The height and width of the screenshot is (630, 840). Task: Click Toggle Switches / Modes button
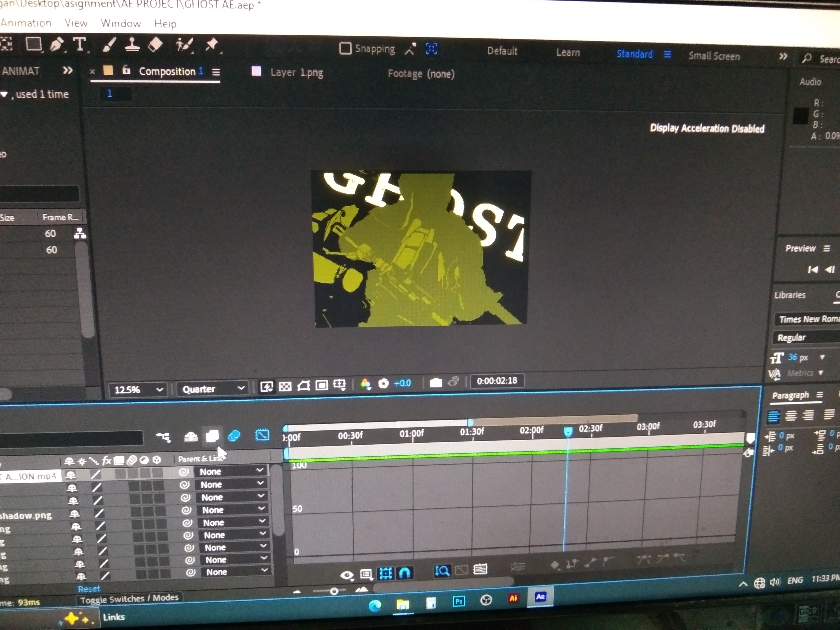coord(130,599)
